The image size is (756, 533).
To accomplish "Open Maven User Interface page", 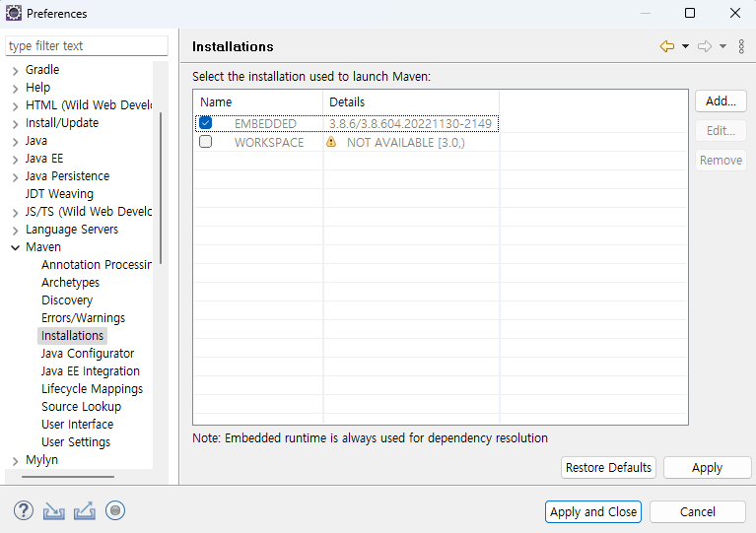I will pyautogui.click(x=77, y=424).
